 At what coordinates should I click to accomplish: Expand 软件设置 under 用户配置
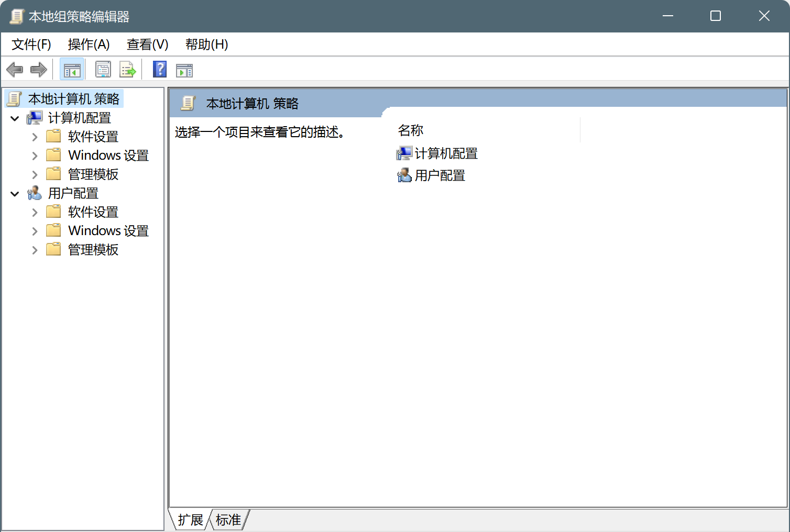pos(35,213)
